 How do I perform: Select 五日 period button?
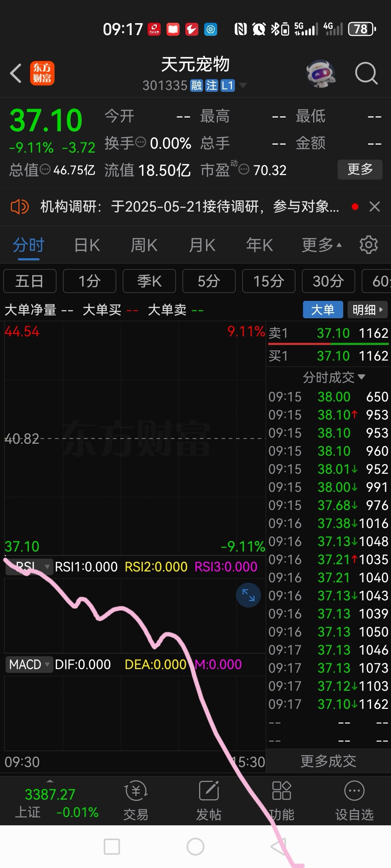(30, 281)
